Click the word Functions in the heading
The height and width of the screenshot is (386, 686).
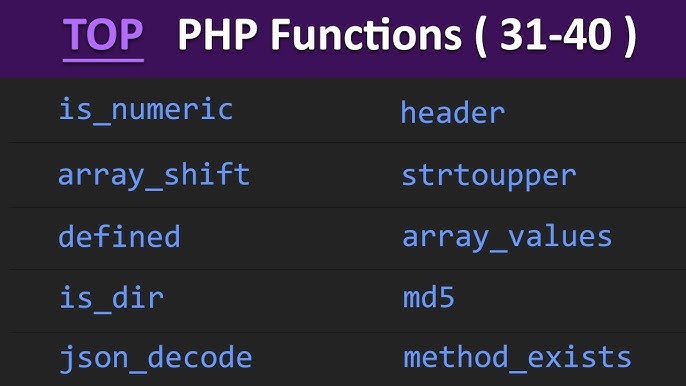(x=366, y=35)
